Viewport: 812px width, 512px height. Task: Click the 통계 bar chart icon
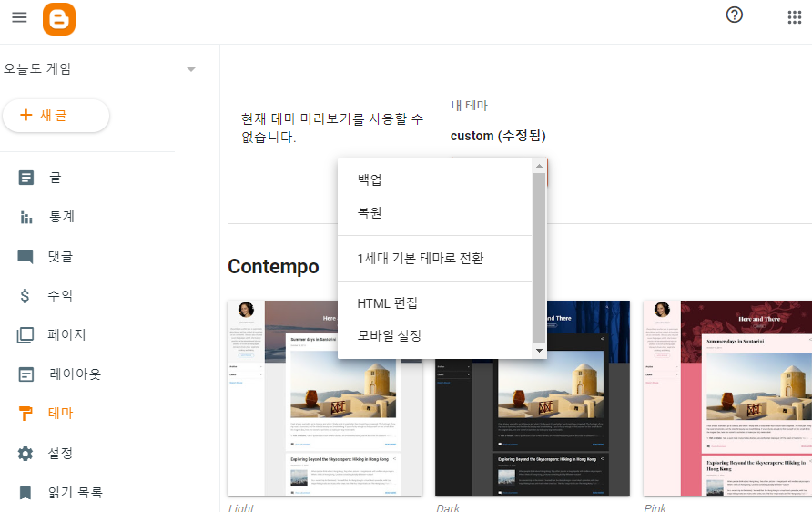point(25,217)
